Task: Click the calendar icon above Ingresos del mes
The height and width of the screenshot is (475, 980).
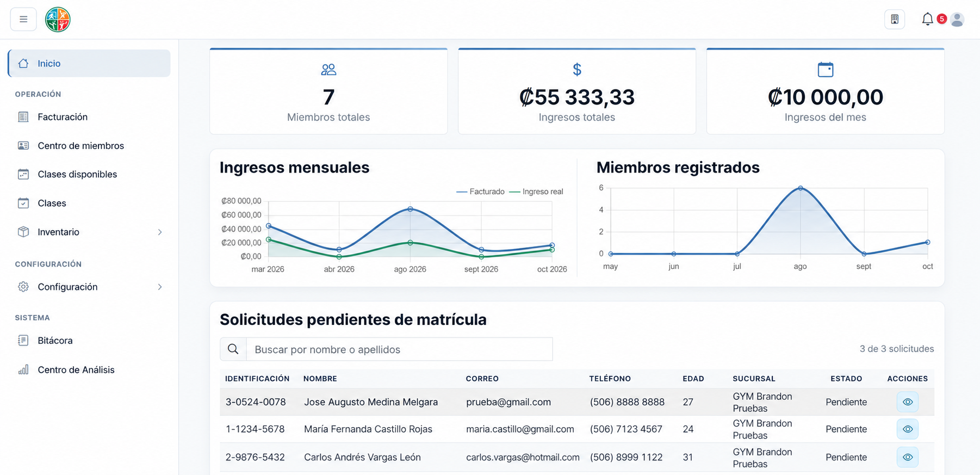Action: click(826, 70)
